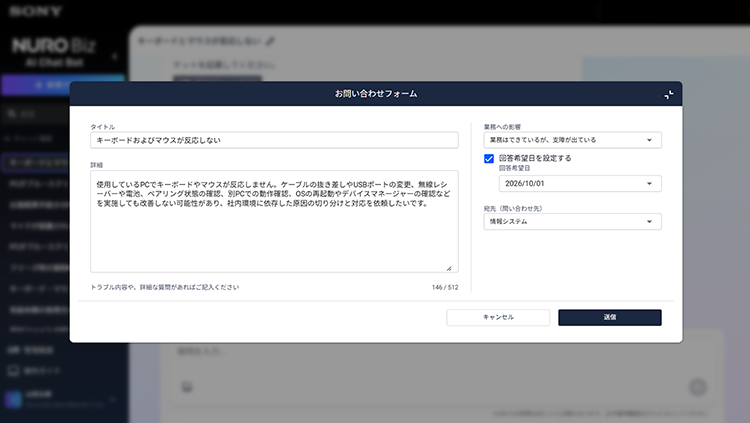The image size is (750, 423).
Task: Open the 業務への影響 dropdown
Action: [573, 140]
